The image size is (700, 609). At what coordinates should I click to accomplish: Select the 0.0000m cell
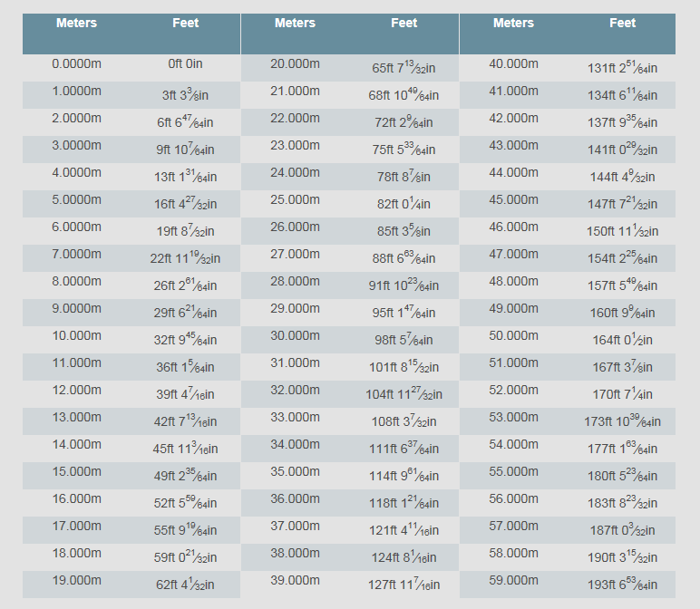(76, 64)
